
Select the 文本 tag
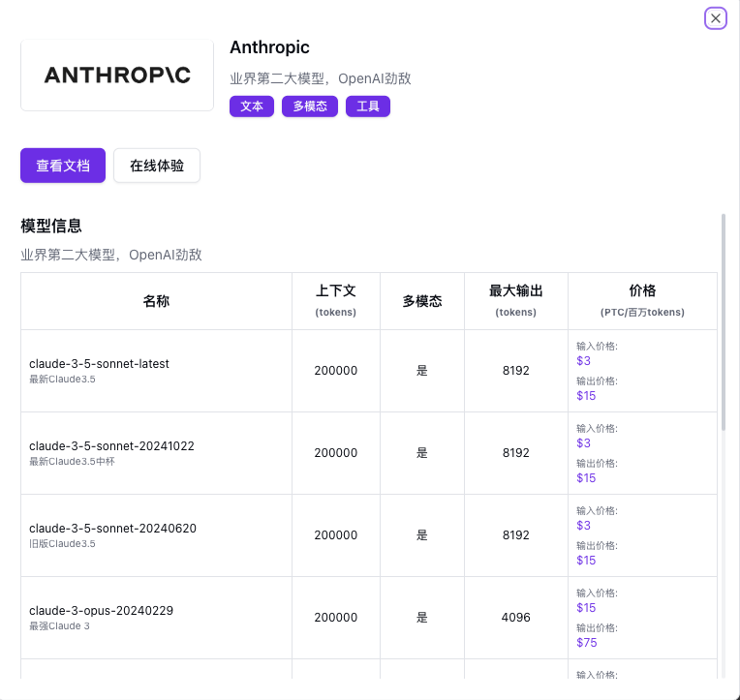click(252, 107)
